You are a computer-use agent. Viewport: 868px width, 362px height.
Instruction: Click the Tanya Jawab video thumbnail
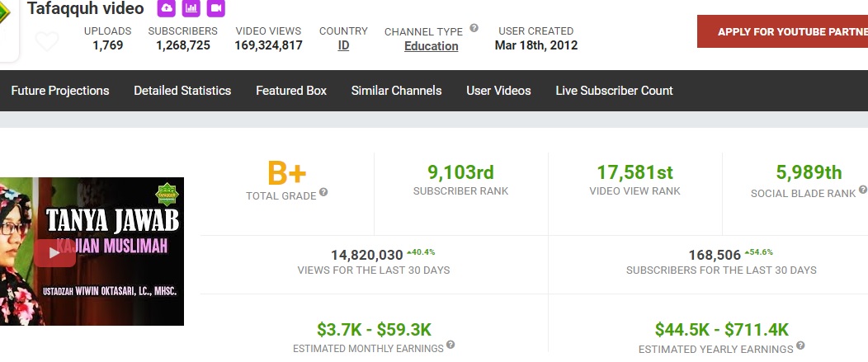(x=92, y=252)
